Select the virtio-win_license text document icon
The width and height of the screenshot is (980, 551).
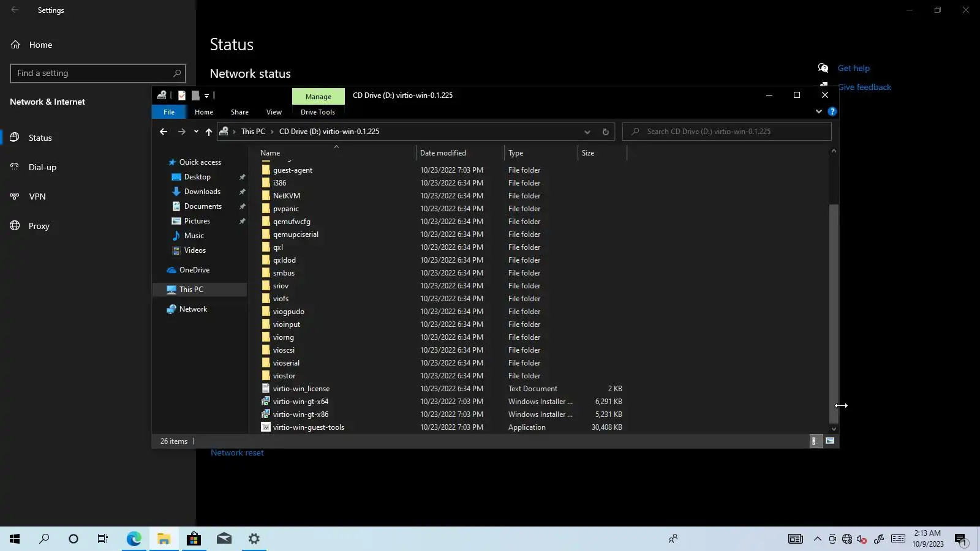click(x=266, y=389)
